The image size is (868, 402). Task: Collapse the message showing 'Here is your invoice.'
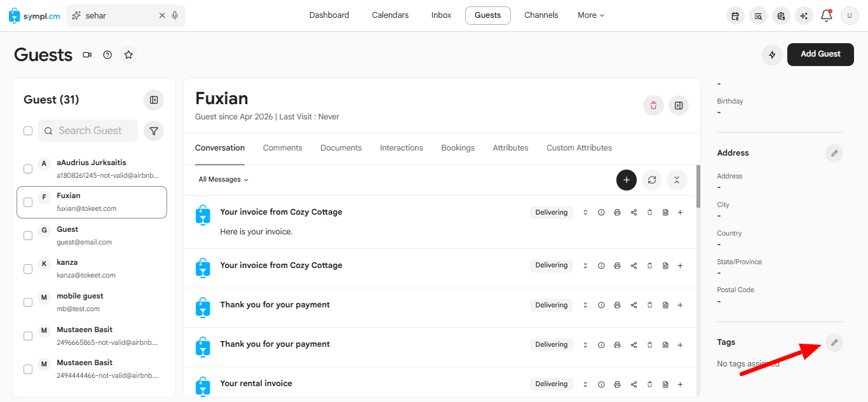[x=585, y=213]
